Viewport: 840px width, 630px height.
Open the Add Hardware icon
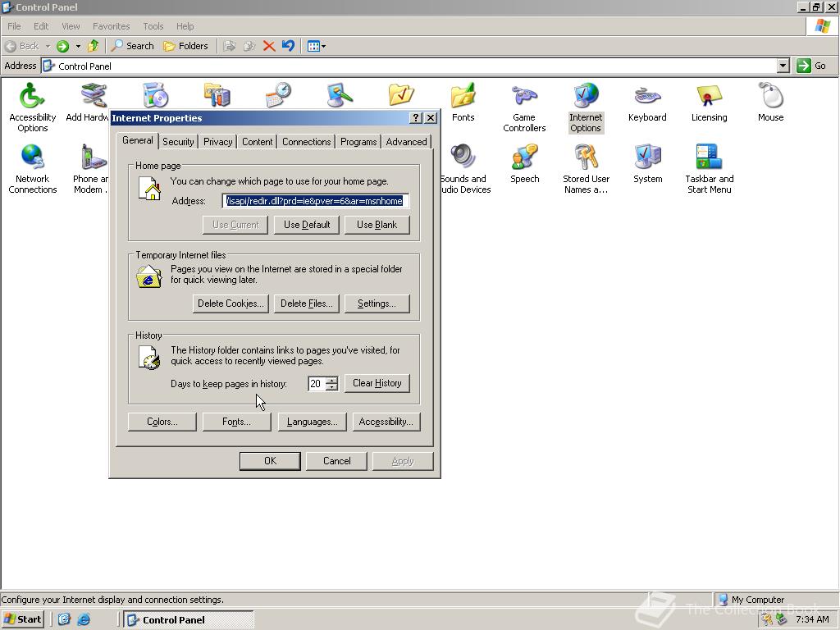point(88,102)
